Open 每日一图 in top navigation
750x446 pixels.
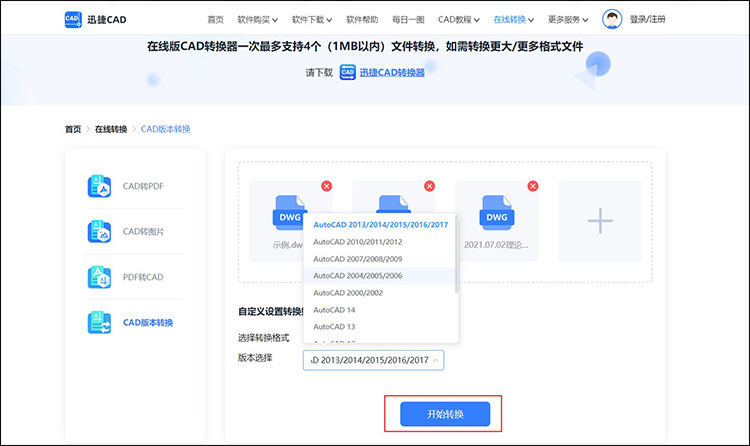coord(408,20)
